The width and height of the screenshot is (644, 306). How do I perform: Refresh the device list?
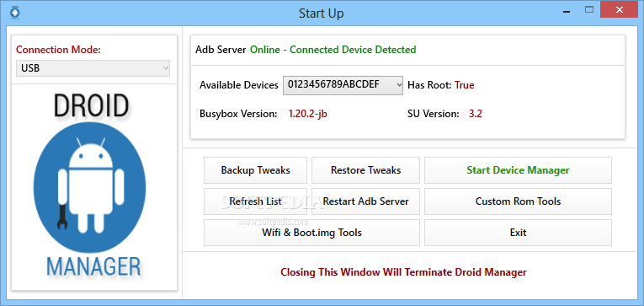point(255,201)
